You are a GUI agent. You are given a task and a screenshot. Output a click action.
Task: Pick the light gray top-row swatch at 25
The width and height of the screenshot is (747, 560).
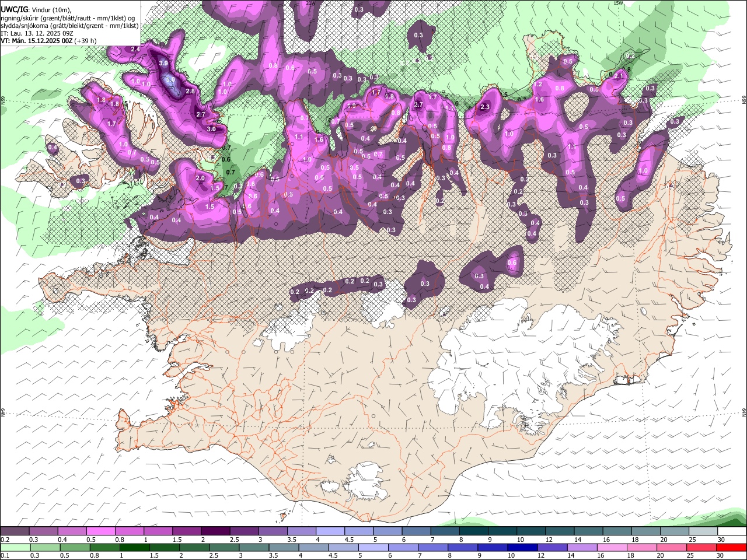pos(703,531)
